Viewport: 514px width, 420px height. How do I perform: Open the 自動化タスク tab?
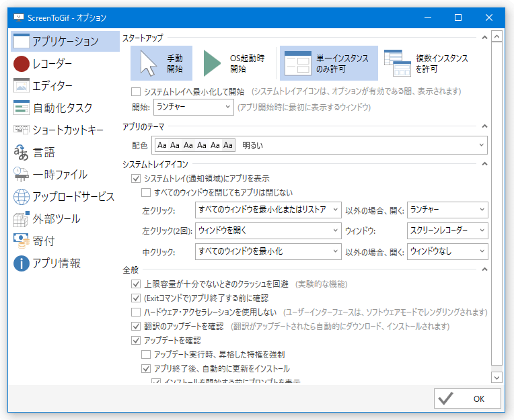[x=65, y=108]
